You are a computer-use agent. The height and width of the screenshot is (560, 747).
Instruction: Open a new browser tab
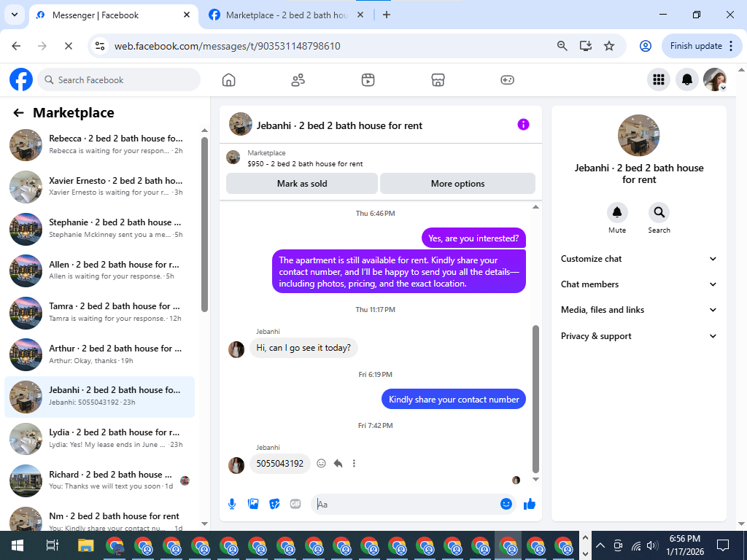[387, 15]
